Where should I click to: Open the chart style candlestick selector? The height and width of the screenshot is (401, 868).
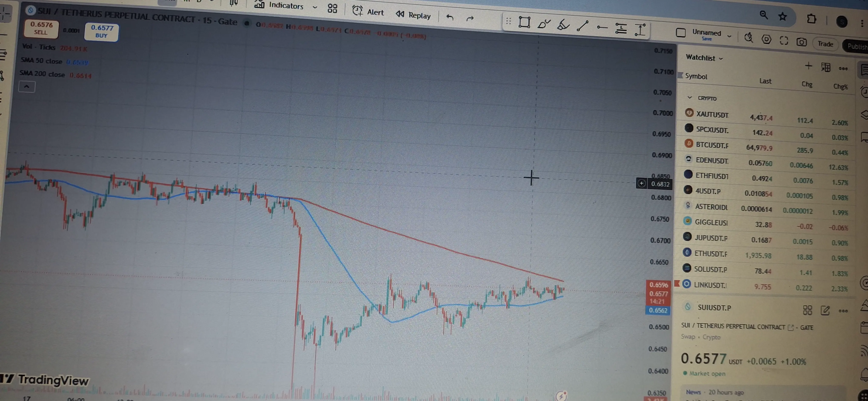(x=234, y=3)
